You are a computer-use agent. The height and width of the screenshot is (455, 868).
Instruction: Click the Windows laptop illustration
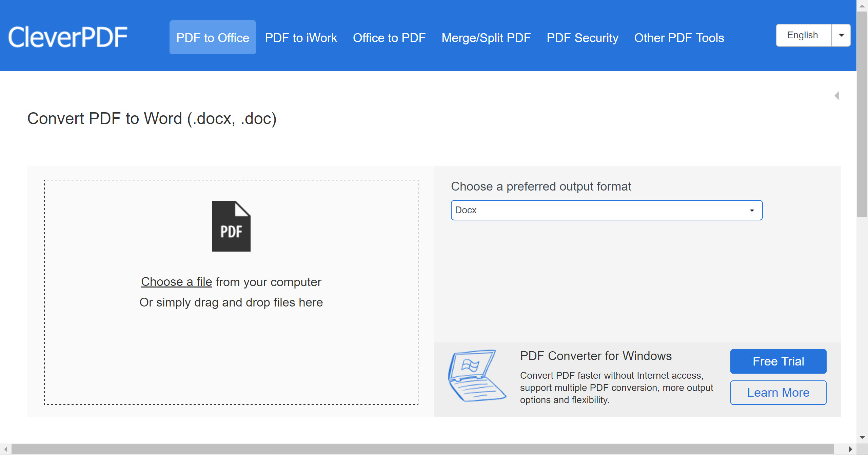pos(477,376)
